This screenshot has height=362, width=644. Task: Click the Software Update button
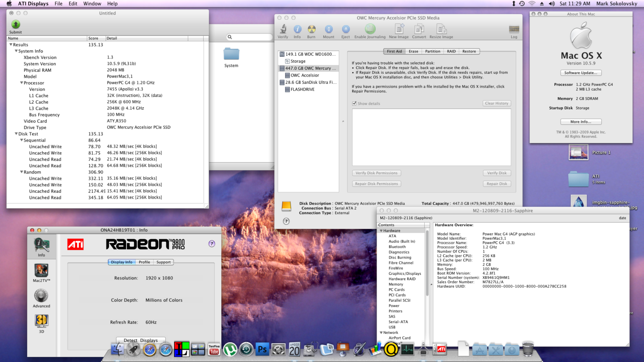[581, 72]
